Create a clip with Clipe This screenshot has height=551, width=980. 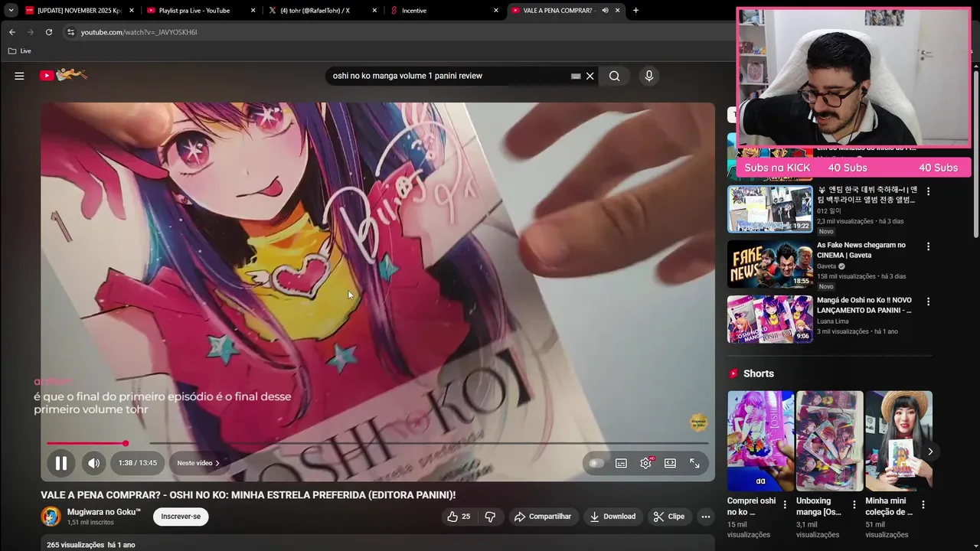(x=668, y=517)
